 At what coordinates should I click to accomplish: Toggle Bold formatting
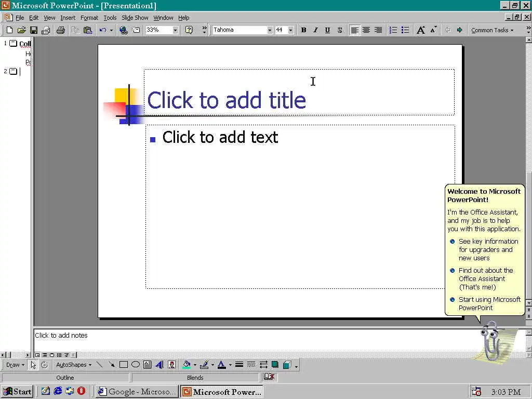303,30
